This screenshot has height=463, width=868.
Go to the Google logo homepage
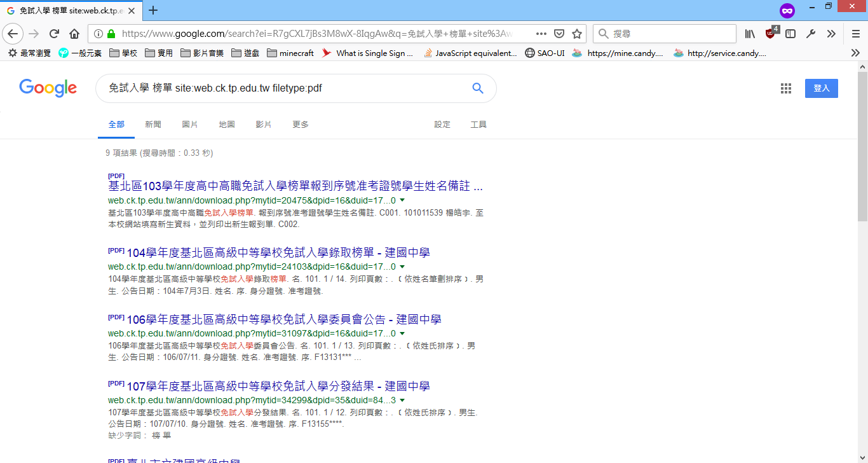48,88
